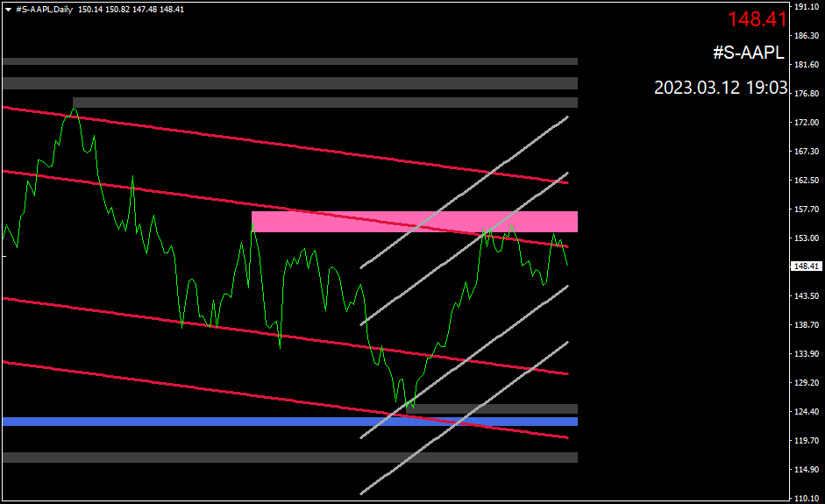Click the 110.10 price scale label

click(807, 498)
